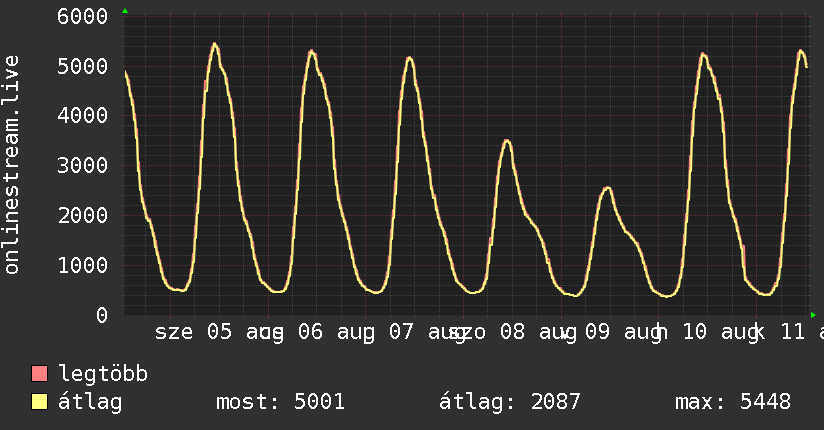Click the 09 aug date label
The height and width of the screenshot is (430, 824).
click(x=623, y=333)
